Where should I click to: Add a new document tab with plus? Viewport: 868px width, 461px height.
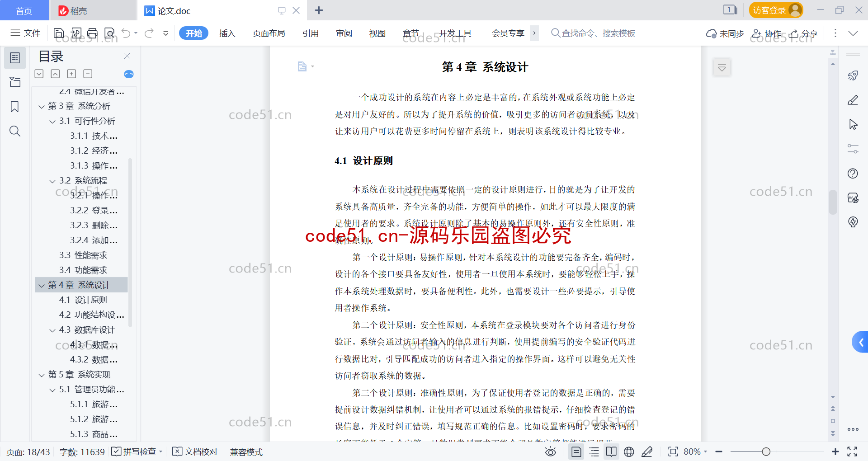pos(319,10)
